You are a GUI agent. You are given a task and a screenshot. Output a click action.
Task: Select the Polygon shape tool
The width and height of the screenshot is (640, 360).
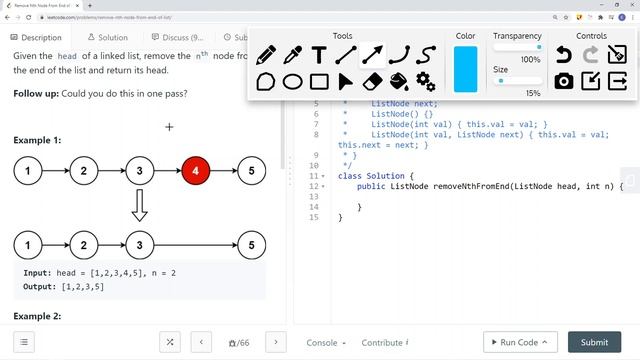pyautogui.click(x=266, y=82)
